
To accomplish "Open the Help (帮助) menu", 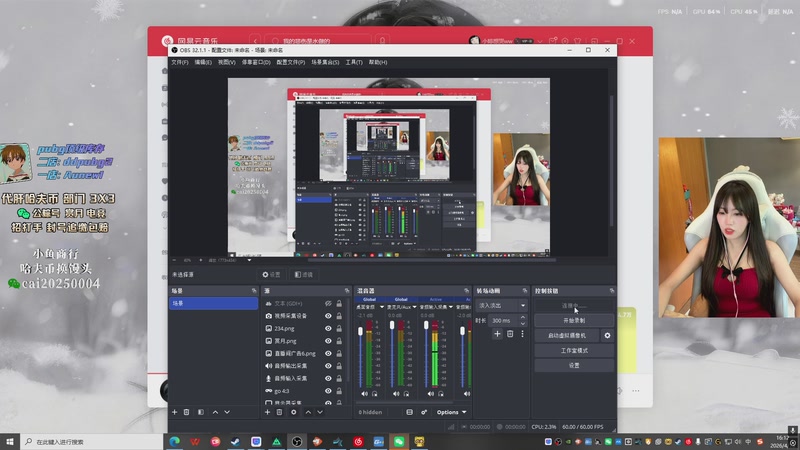I will pos(378,62).
